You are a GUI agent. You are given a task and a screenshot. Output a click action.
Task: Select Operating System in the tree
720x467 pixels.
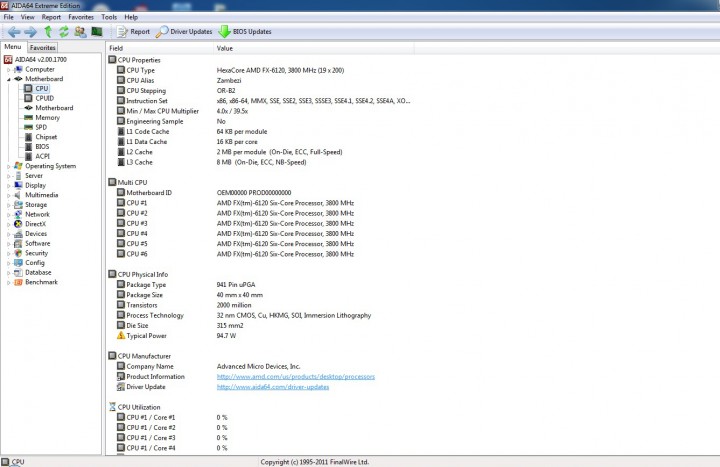point(45,166)
